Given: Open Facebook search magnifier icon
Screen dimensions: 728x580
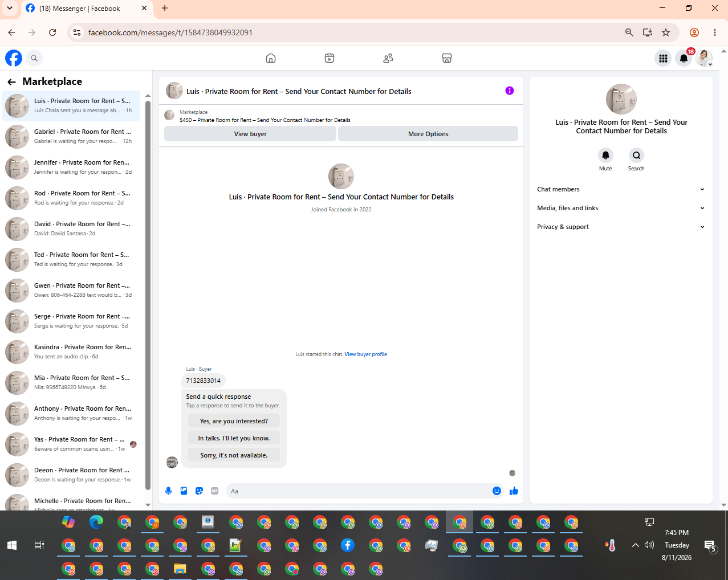Looking at the screenshot, I should (x=34, y=58).
